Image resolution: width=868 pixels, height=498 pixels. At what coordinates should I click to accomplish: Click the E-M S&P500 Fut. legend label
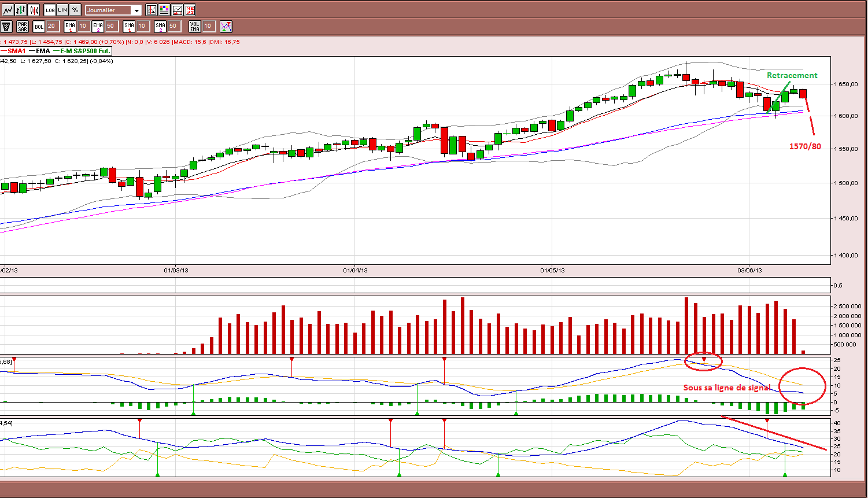(x=85, y=51)
